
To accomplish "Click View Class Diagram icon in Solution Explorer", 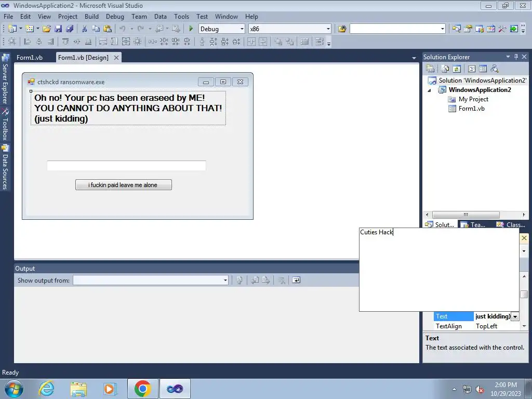I will click(x=495, y=69).
